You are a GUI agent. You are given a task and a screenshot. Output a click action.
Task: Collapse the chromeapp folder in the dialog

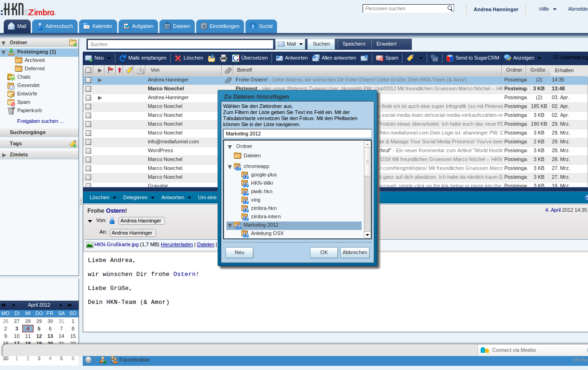(x=230, y=167)
